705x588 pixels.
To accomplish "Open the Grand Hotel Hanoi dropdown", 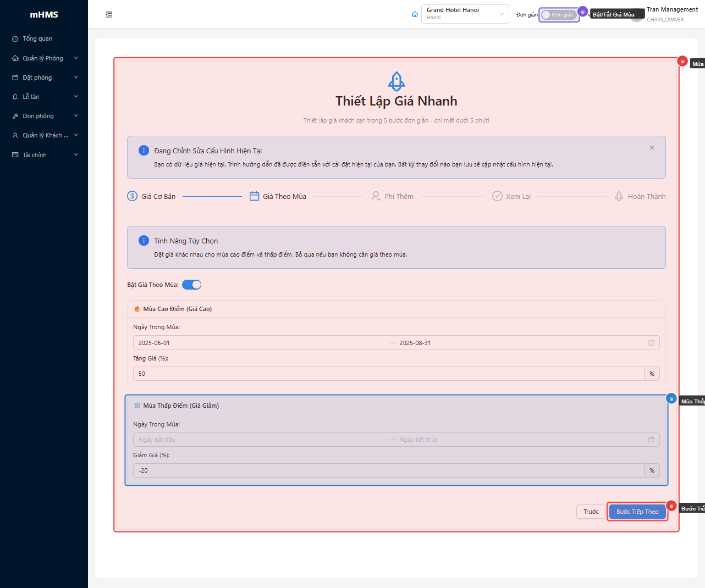I will (x=465, y=14).
